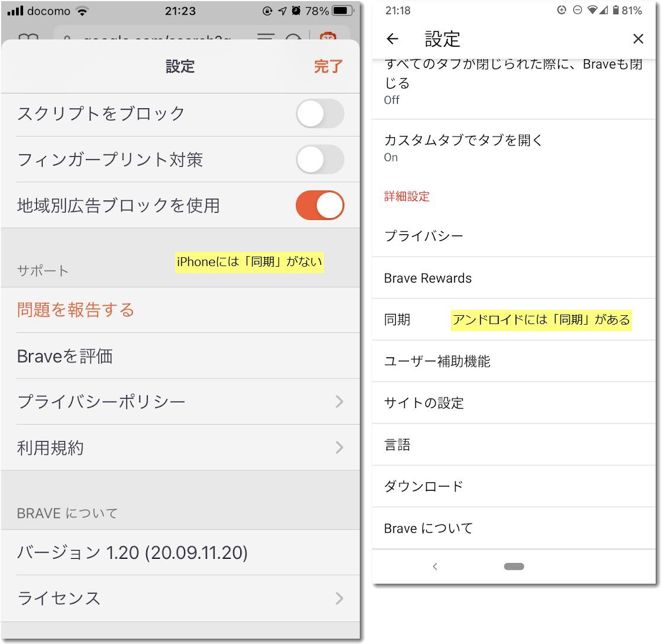Open 同期 sync settings

[514, 320]
